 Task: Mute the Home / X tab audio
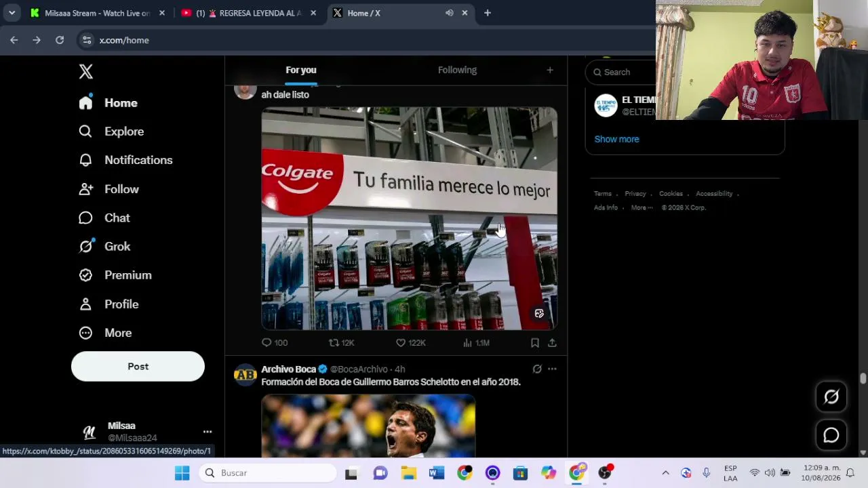pyautogui.click(x=449, y=13)
